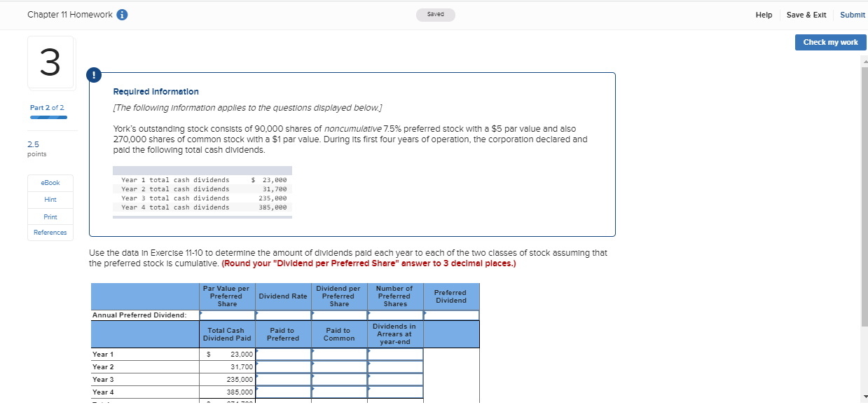Image resolution: width=868 pixels, height=405 pixels.
Task: Click Help in the top bar
Action: click(x=764, y=14)
